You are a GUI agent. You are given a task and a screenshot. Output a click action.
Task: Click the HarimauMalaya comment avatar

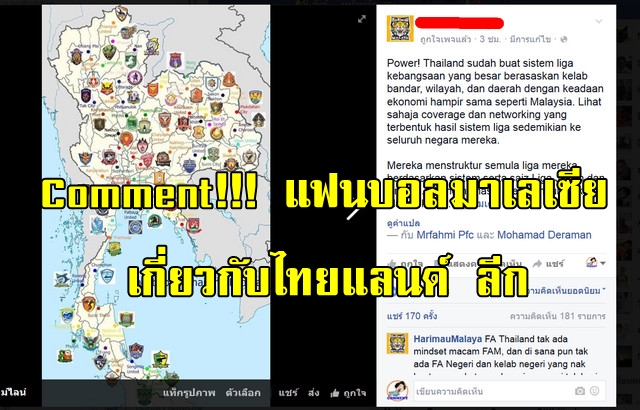click(x=398, y=343)
